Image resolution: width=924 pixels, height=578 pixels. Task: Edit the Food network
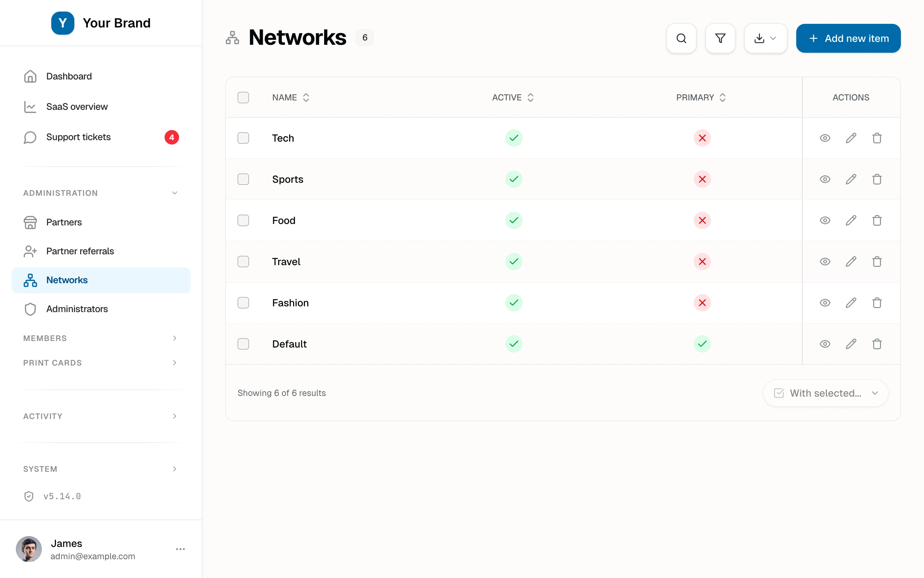pos(851,221)
